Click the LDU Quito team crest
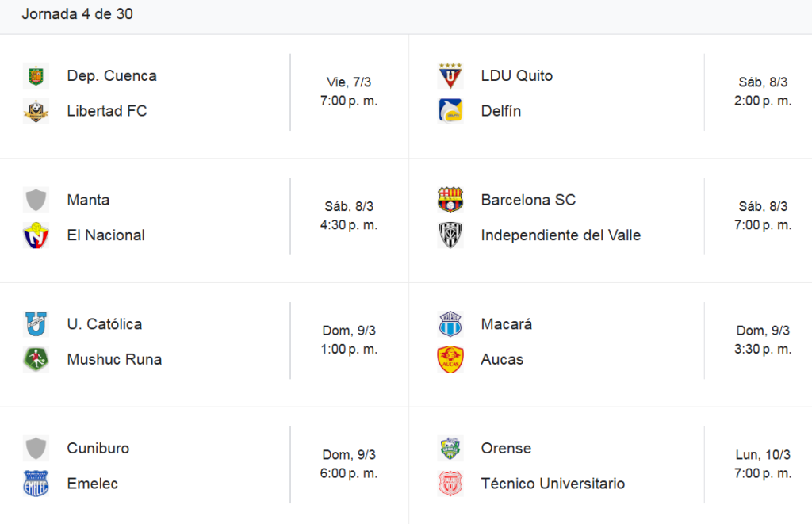The width and height of the screenshot is (812, 524). tap(450, 76)
